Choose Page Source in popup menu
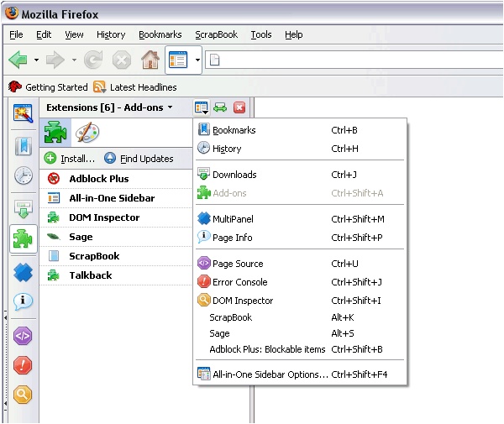The image size is (504, 424). point(300,264)
